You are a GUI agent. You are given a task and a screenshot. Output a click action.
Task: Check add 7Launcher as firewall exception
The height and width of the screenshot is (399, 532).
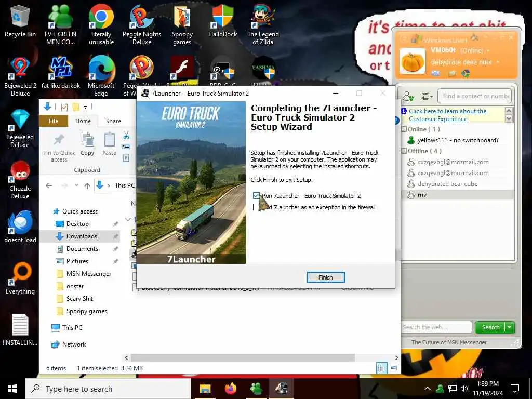[x=256, y=207]
